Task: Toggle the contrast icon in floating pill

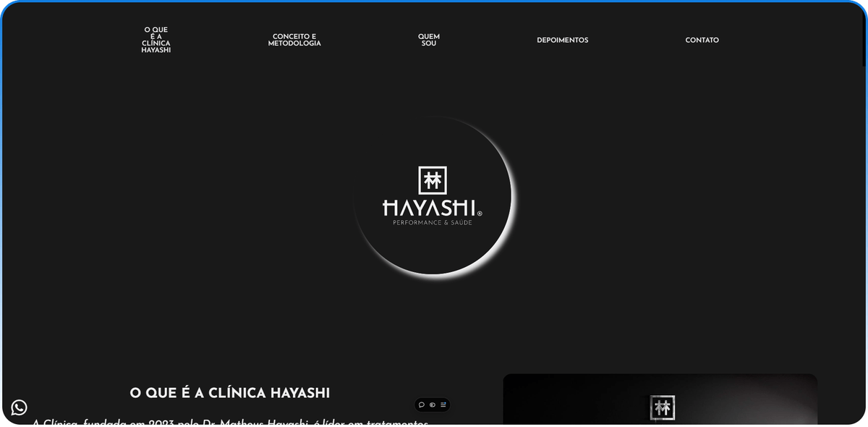Action: [x=433, y=405]
